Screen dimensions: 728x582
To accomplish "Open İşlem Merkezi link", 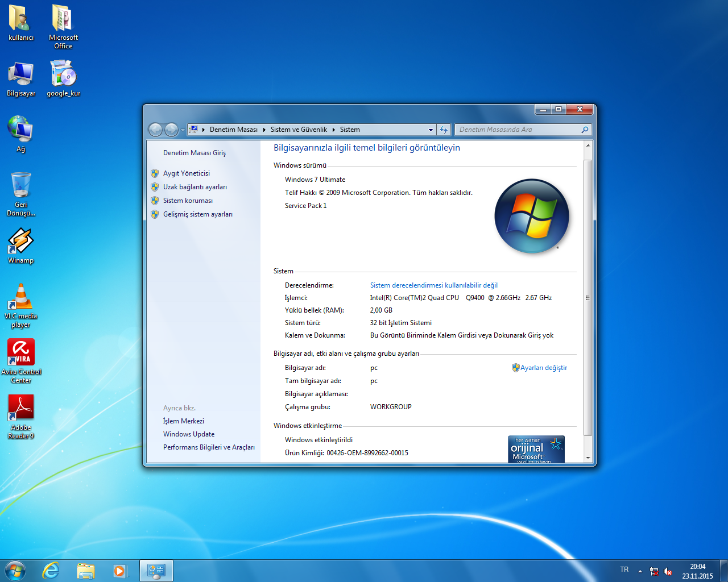I will click(184, 421).
